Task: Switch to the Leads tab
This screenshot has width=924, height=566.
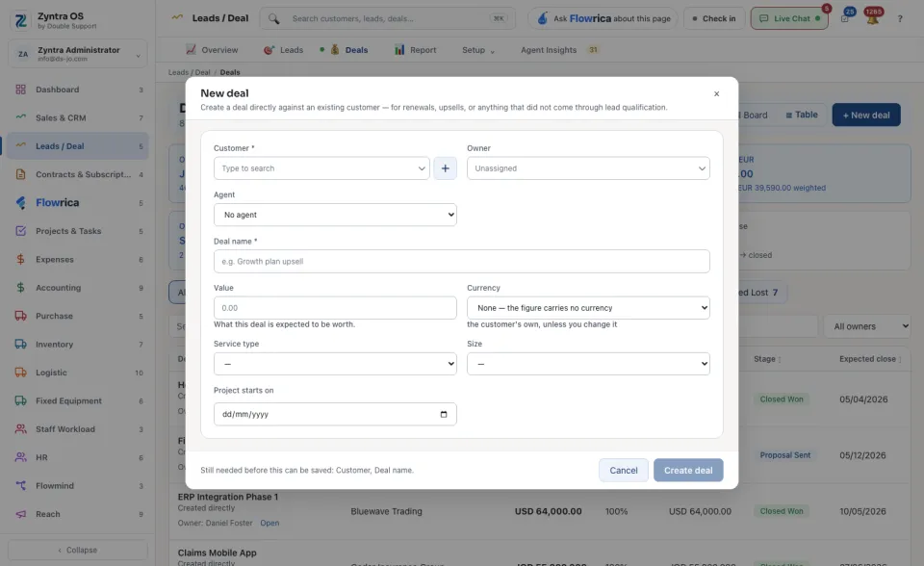Action: 283,50
